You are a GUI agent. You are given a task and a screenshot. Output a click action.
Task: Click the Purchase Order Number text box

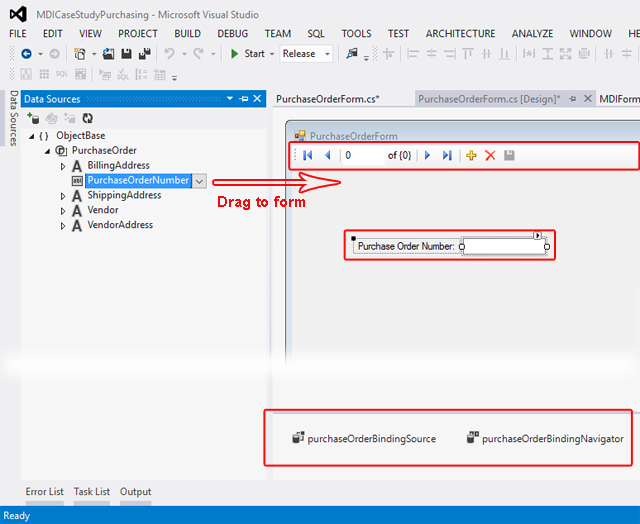coord(504,246)
